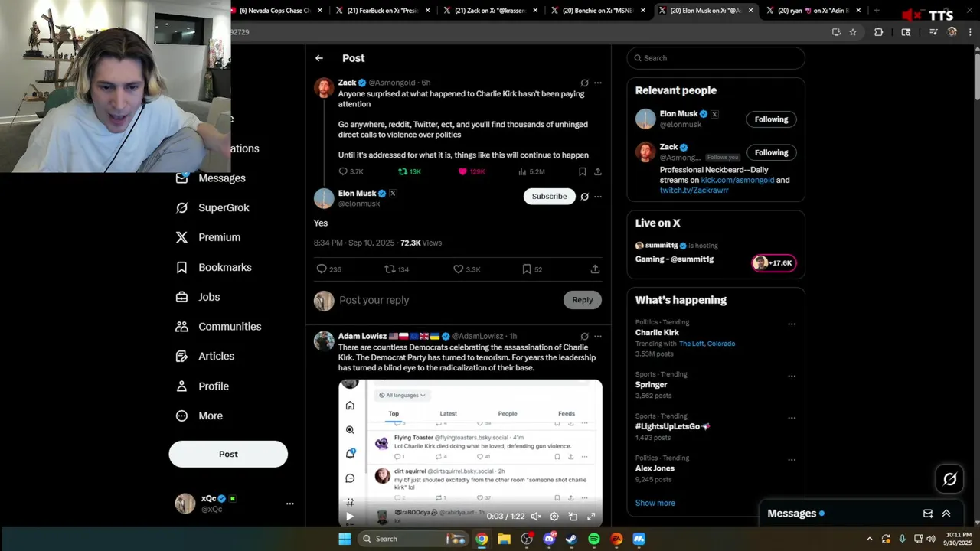Open more options for #LightsUpLetsGo trend
980x551 pixels.
point(792,419)
